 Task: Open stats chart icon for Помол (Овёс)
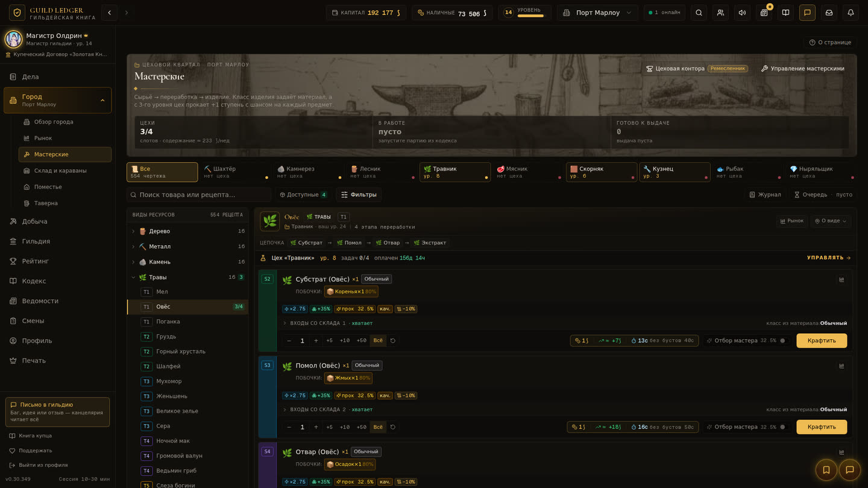click(x=841, y=366)
